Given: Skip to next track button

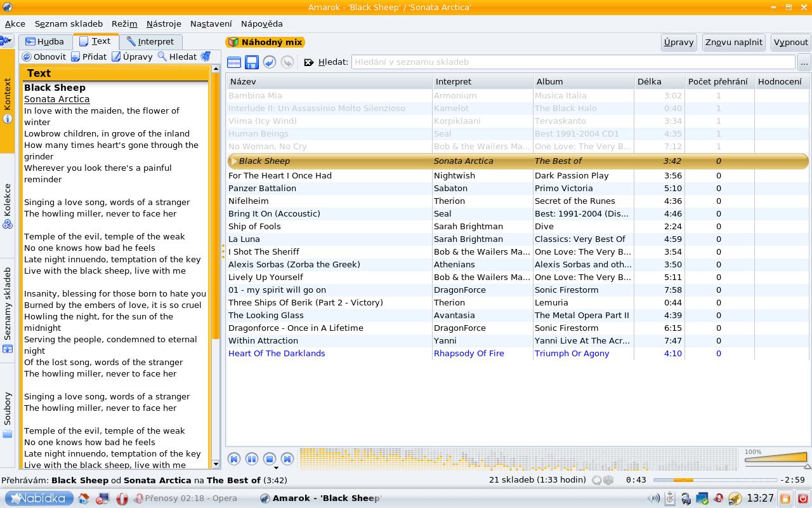Looking at the screenshot, I should point(287,458).
